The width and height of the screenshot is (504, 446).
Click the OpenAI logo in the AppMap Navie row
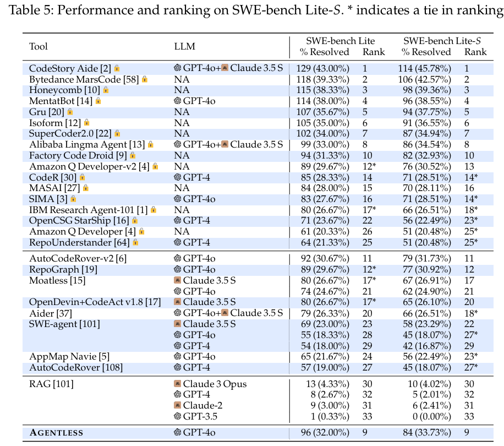coord(177,356)
